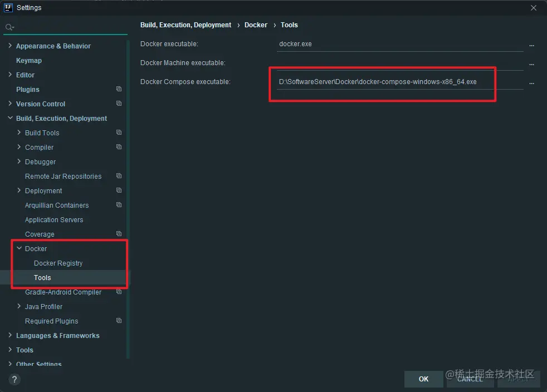The image size is (547, 392).
Task: Select Docker Registry item
Action: coord(58,263)
